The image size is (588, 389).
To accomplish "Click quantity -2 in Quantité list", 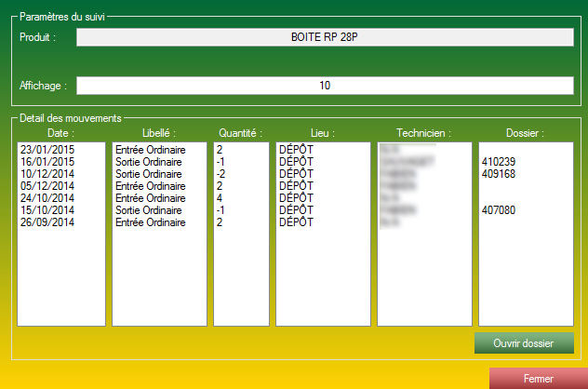I will pyautogui.click(x=221, y=173).
